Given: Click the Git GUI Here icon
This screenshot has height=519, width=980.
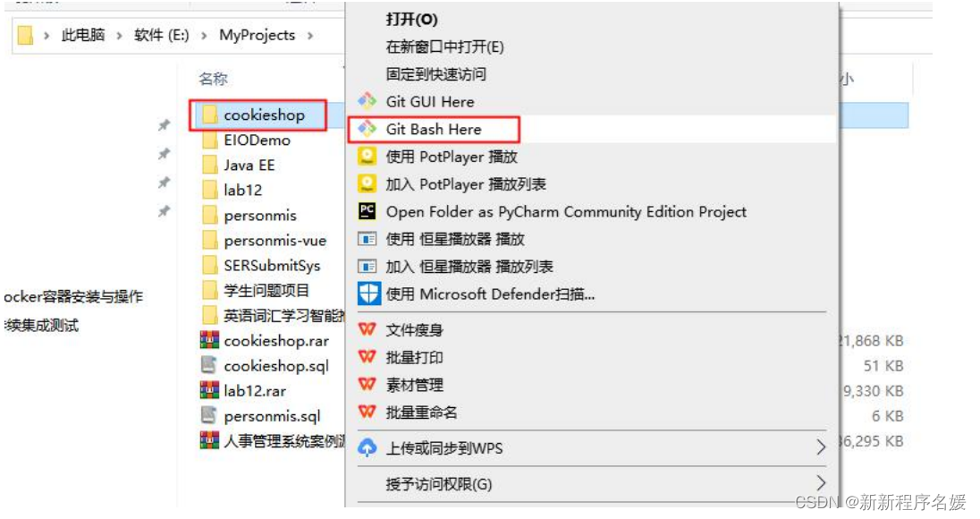Looking at the screenshot, I should pyautogui.click(x=367, y=101).
